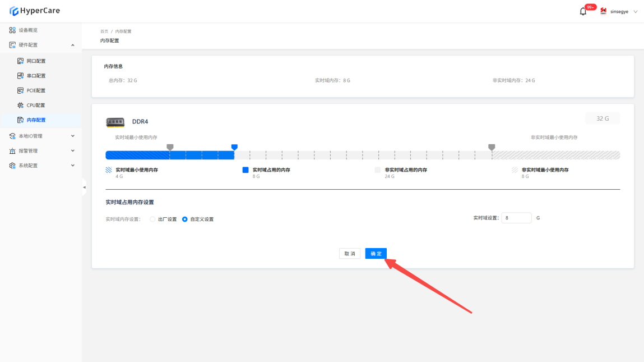Expand the 系统配置 menu chevron
Viewport: 644px width, 362px height.
click(73, 166)
